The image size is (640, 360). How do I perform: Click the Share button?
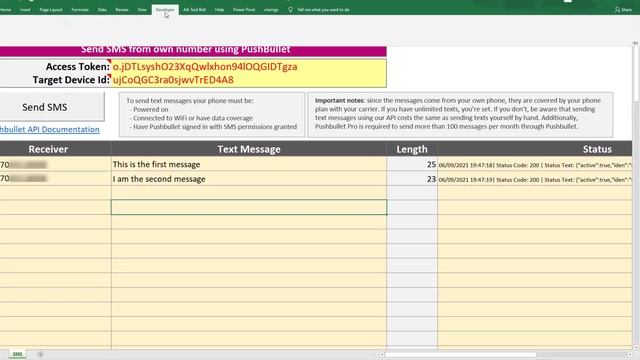click(623, 9)
